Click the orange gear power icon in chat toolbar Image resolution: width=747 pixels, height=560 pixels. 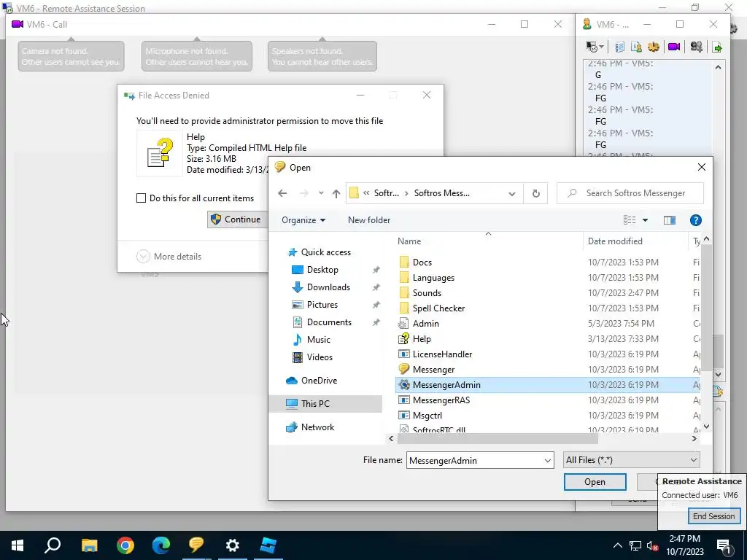tap(654, 47)
